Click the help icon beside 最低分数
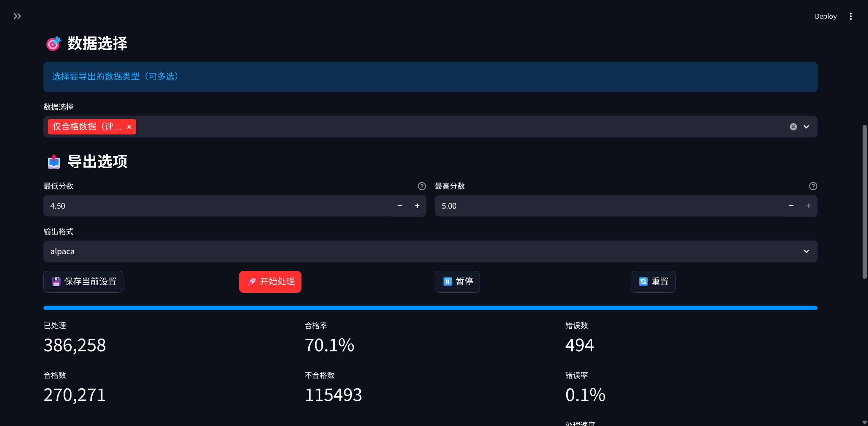868x426 pixels. click(x=421, y=186)
